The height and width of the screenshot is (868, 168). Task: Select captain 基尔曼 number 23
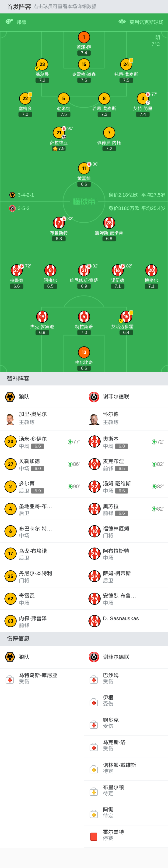point(42,64)
